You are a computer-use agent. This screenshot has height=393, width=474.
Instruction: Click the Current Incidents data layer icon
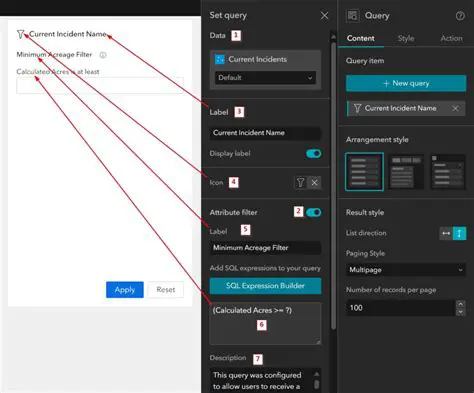tap(220, 60)
